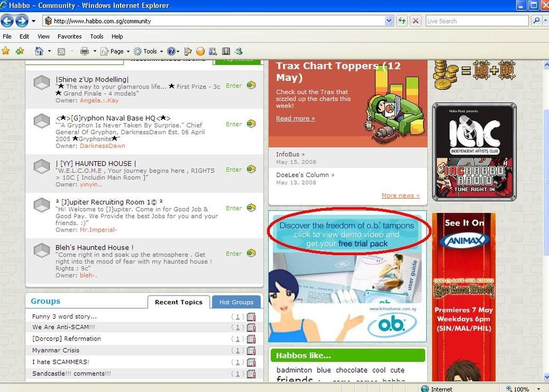Open topic 'We Are Anti-SCAM!!!'
This screenshot has width=549, height=392.
[64, 327]
